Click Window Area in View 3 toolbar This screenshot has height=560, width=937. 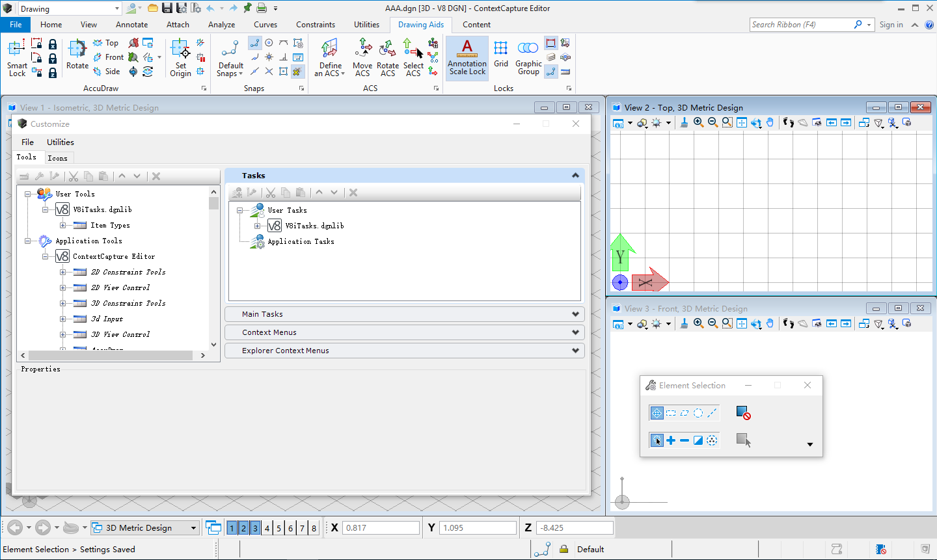tap(727, 323)
